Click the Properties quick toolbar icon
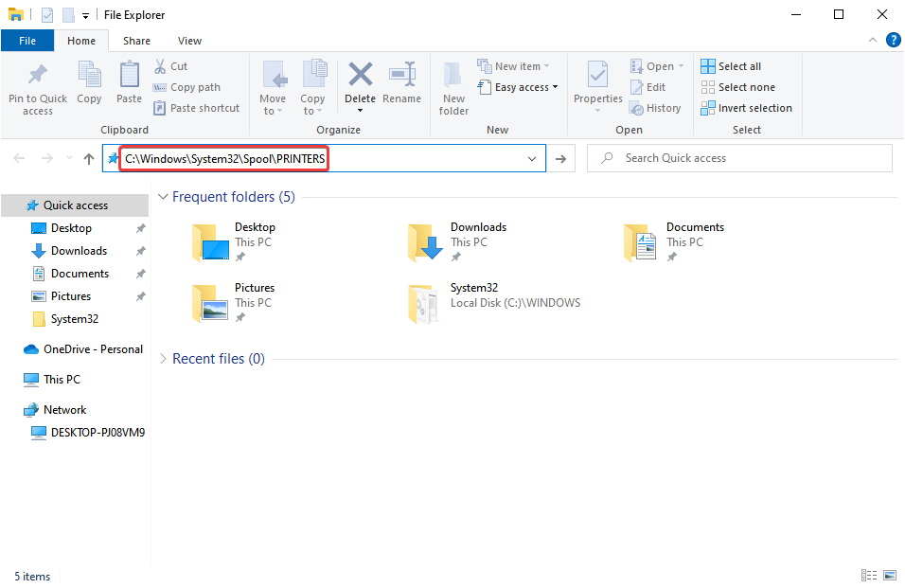Image resolution: width=905 pixels, height=588 pixels. 47,15
